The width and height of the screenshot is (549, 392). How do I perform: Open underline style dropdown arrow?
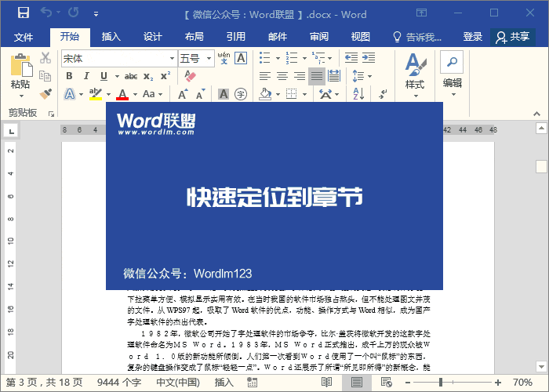pos(117,76)
